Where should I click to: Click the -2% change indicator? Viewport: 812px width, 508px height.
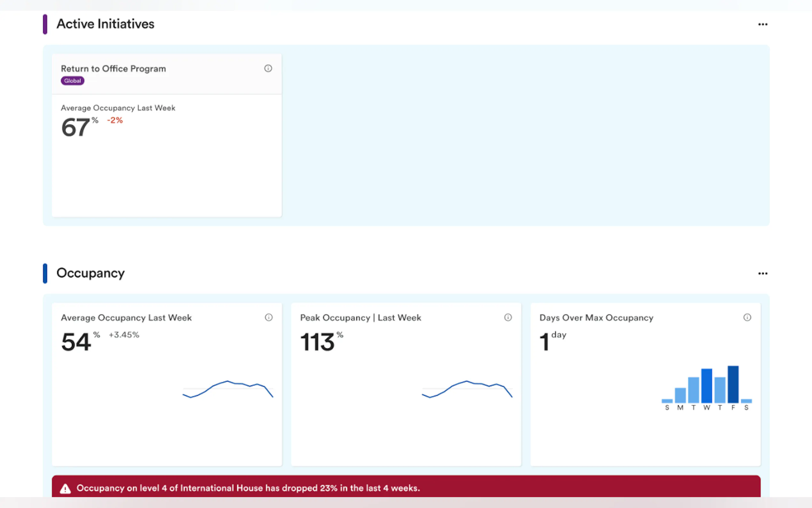pos(115,120)
